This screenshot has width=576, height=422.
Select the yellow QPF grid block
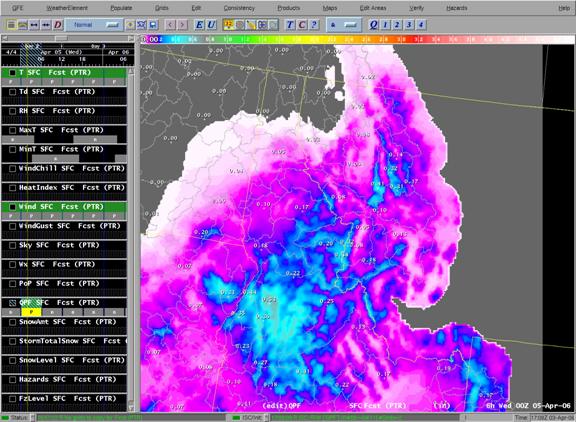point(31,312)
